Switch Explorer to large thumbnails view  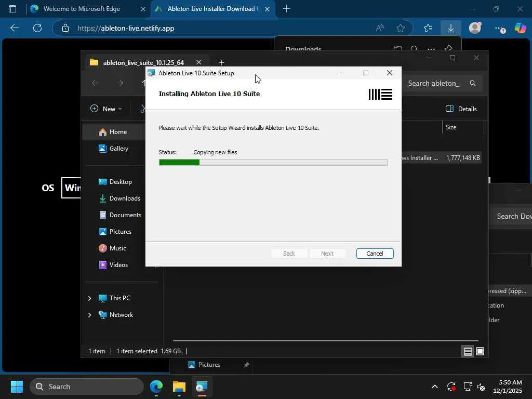pyautogui.click(x=480, y=351)
